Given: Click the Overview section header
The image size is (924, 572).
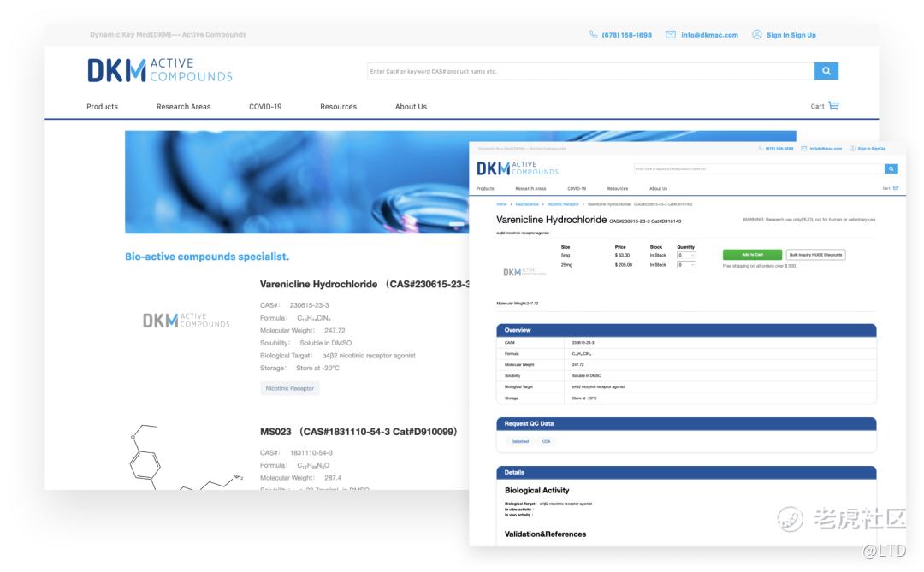Looking at the screenshot, I should [686, 330].
